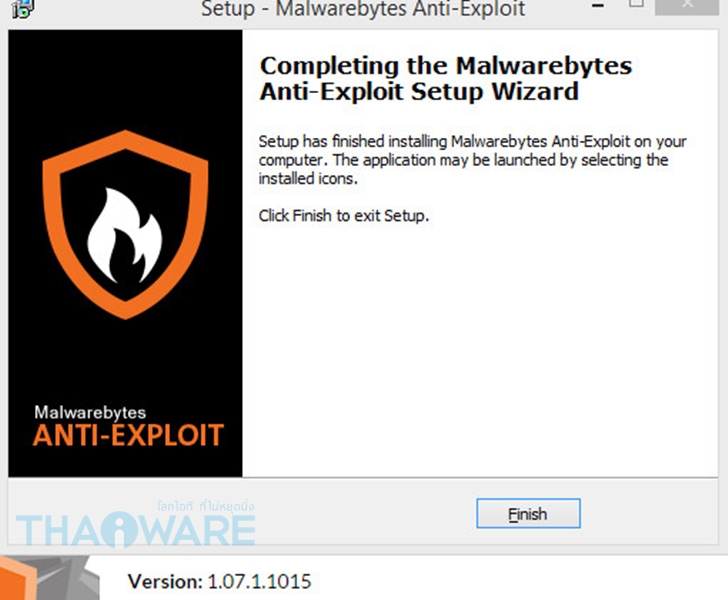This screenshot has height=600, width=728.
Task: Click the window title 'Setup - Malwarebytes Anti-Exploit'
Action: [x=363, y=9]
